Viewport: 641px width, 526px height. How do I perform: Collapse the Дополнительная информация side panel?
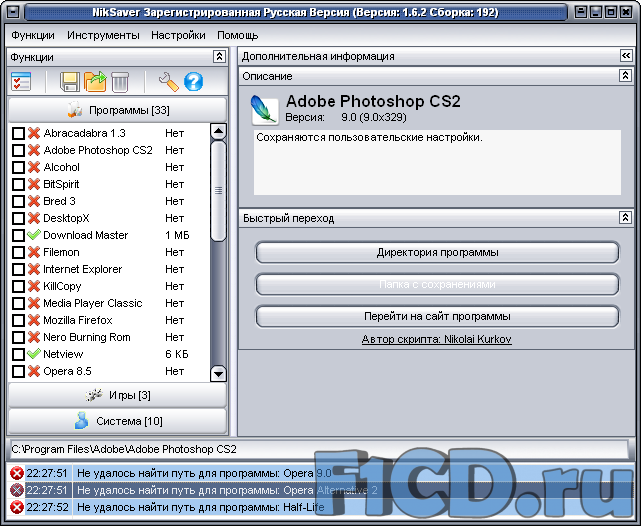(x=626, y=56)
